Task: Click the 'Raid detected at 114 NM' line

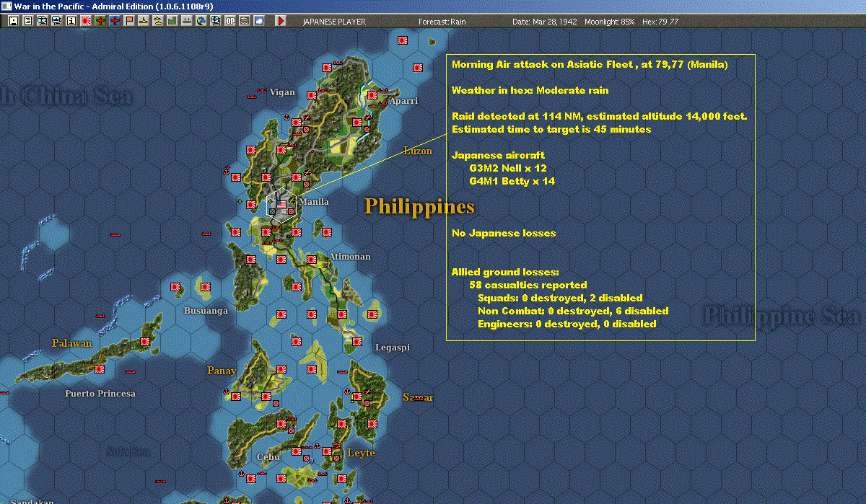Action: tap(599, 117)
